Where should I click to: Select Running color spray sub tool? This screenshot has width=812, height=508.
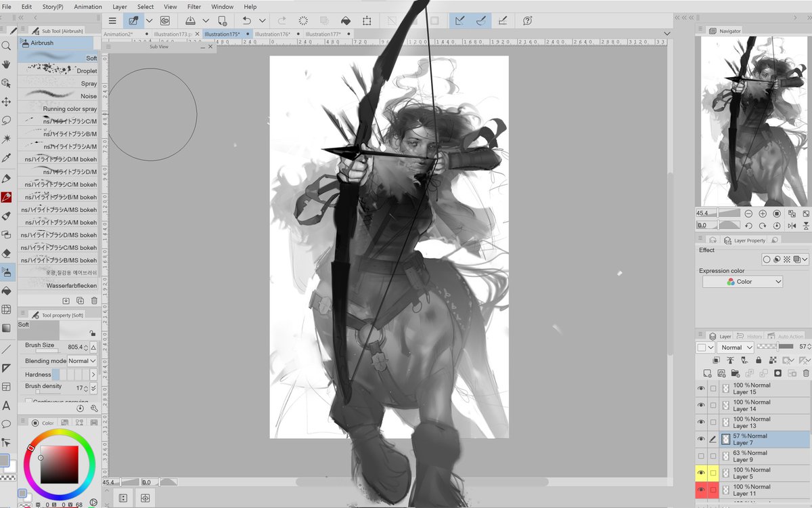58,108
